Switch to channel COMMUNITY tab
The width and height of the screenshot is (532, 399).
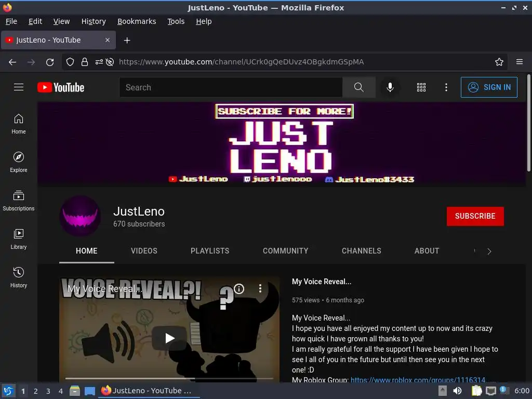pyautogui.click(x=285, y=251)
